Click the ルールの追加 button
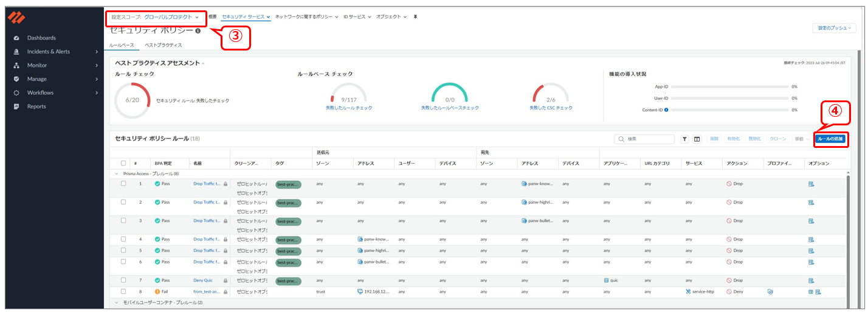The height and width of the screenshot is (314, 868). [830, 139]
